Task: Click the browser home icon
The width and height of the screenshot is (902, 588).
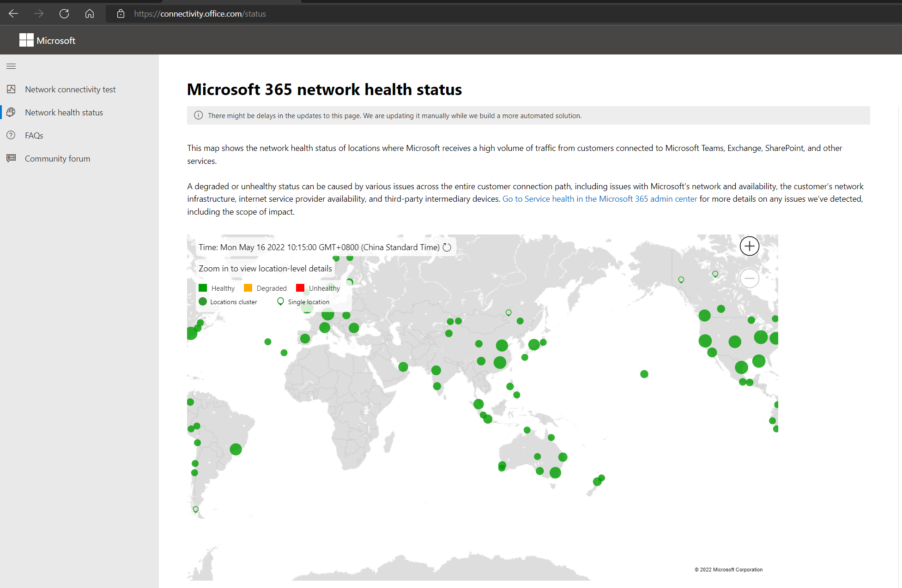Action: click(90, 13)
